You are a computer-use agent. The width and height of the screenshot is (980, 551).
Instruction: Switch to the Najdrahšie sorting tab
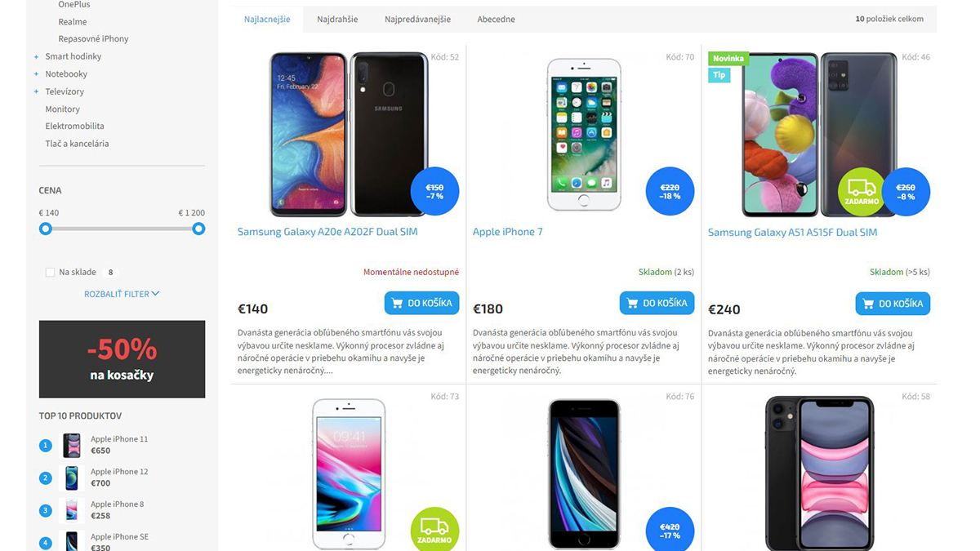337,19
